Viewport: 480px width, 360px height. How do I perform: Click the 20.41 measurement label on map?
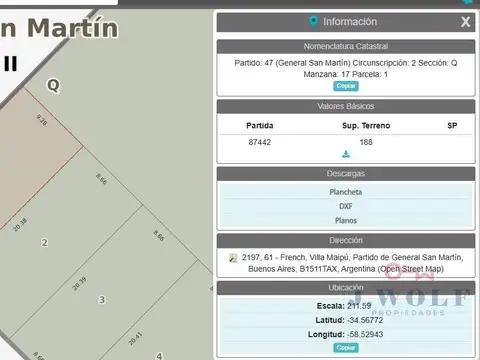(x=135, y=339)
